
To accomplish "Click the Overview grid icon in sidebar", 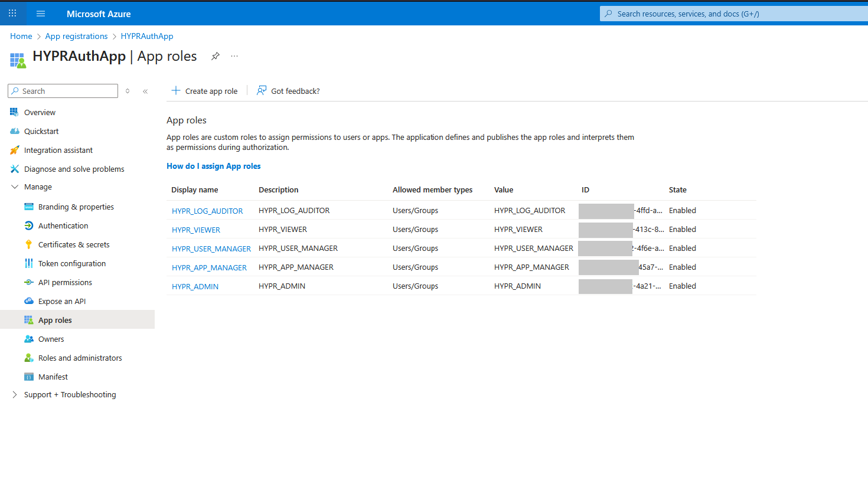I will click(x=14, y=112).
